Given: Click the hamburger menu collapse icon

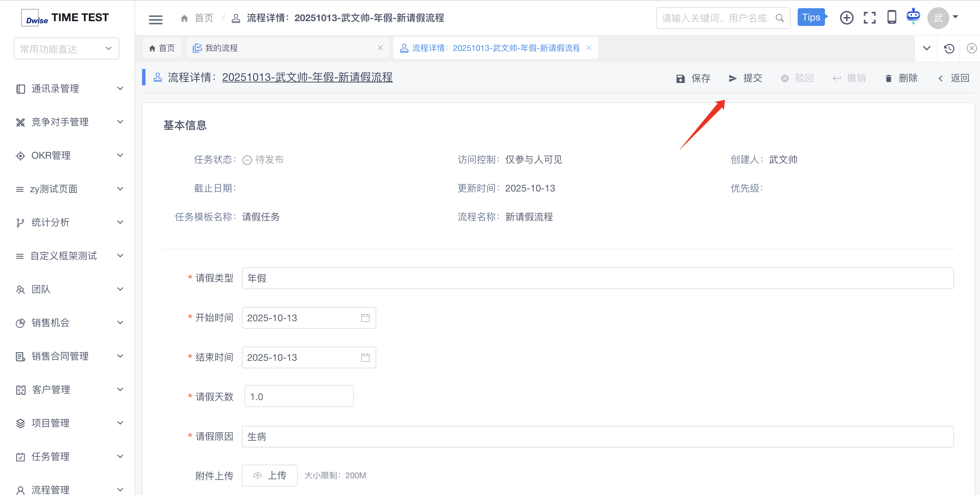Looking at the screenshot, I should (x=155, y=19).
